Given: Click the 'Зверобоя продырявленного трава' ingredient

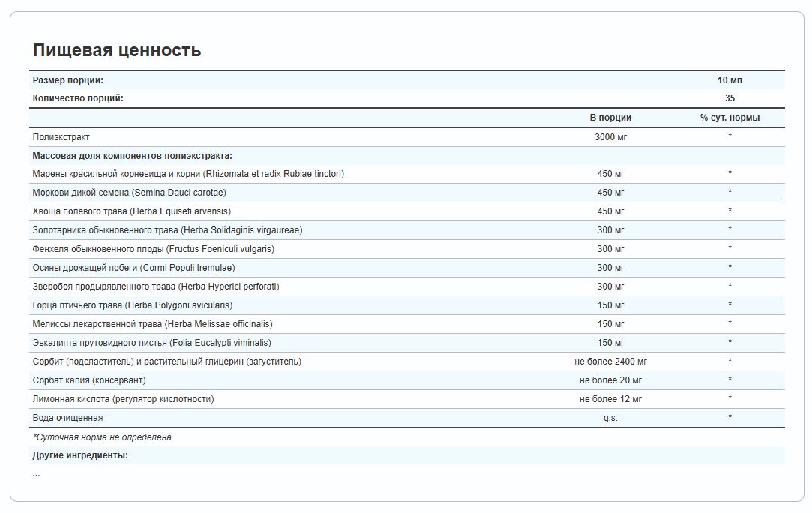Looking at the screenshot, I should 156,286.
